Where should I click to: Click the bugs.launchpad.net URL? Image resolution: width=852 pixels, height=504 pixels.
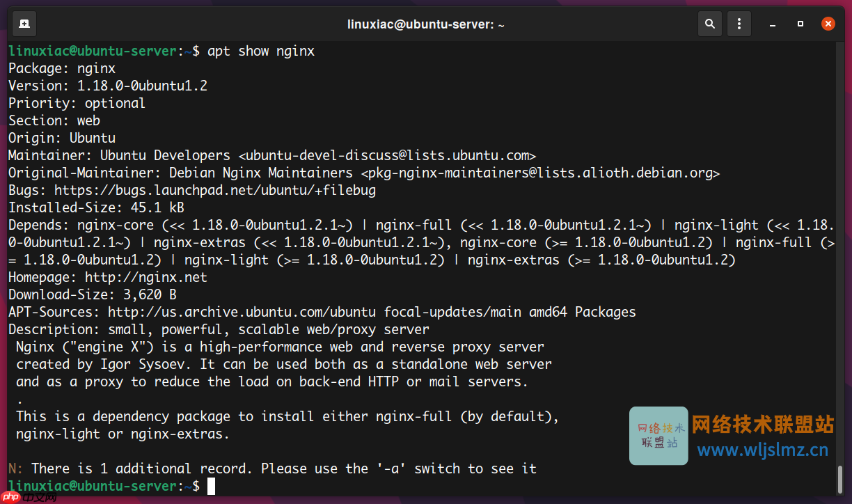(215, 190)
